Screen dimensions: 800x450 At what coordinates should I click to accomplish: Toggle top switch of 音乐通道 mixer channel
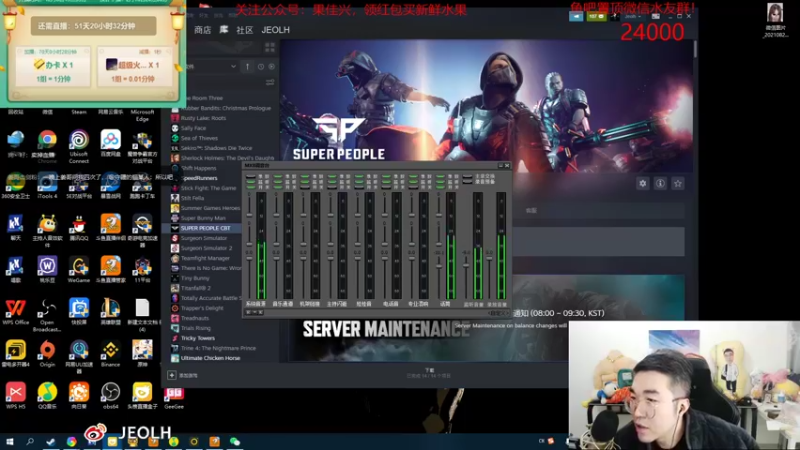[278, 177]
